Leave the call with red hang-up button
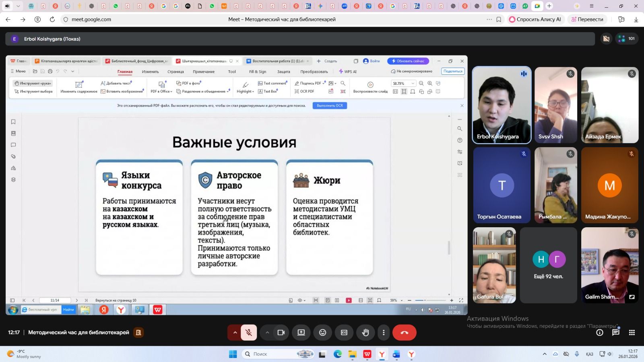Viewport: 644px width, 362px height. [x=404, y=333]
